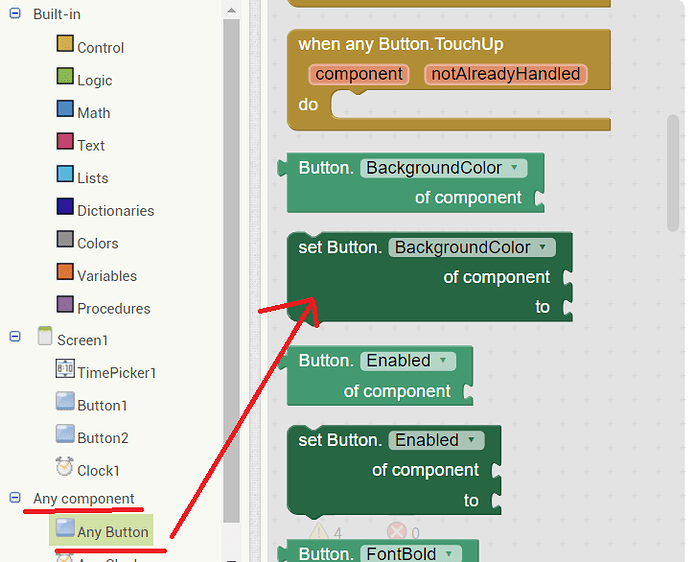Select Lists blocks category

(93, 178)
